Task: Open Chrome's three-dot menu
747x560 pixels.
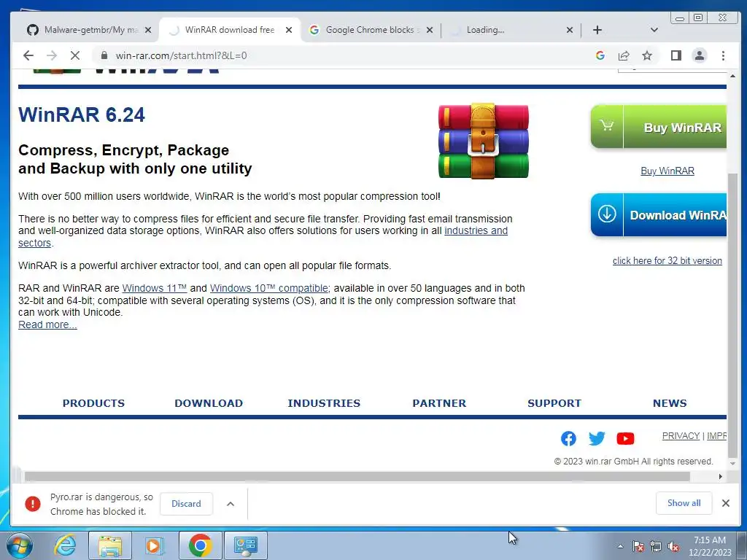Action: coord(723,55)
